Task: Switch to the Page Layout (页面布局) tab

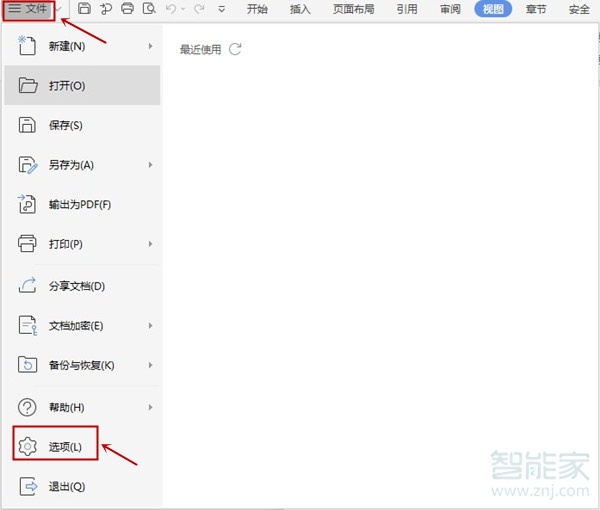Action: [353, 9]
